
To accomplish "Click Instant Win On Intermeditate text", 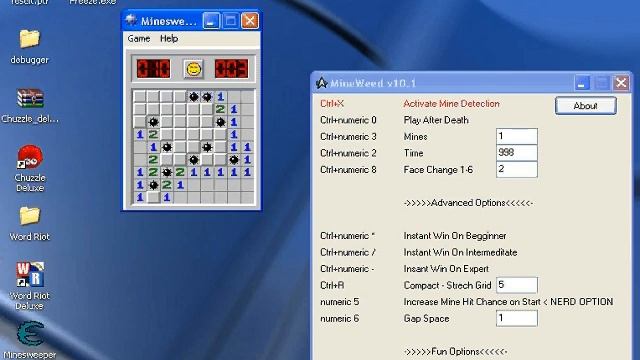I will click(x=460, y=252).
